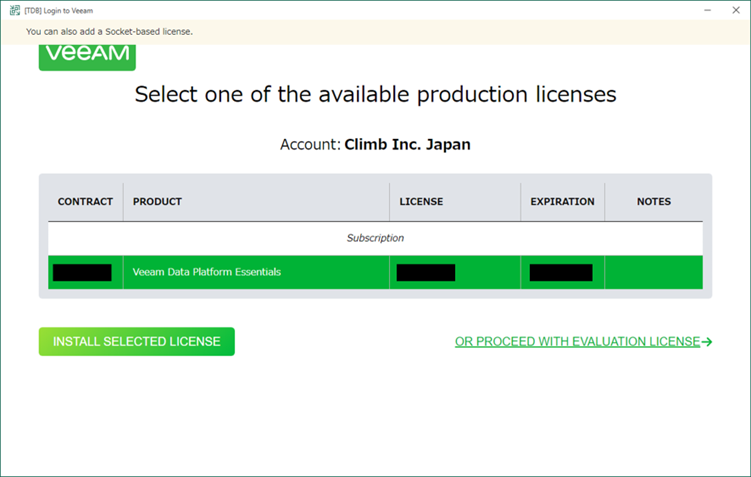Click the Subscription group row
This screenshot has width=751, height=477.
click(375, 238)
